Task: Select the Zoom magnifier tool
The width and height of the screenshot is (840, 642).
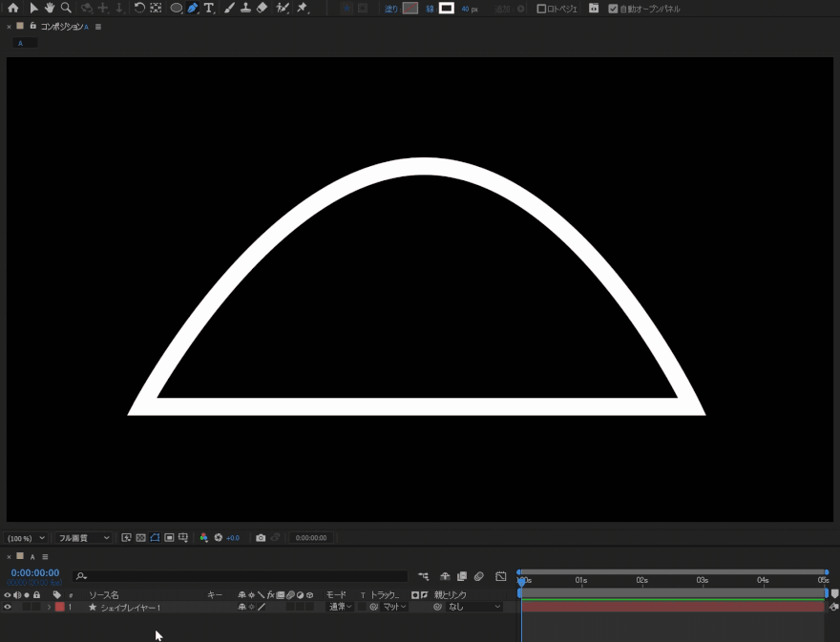Action: (x=66, y=8)
